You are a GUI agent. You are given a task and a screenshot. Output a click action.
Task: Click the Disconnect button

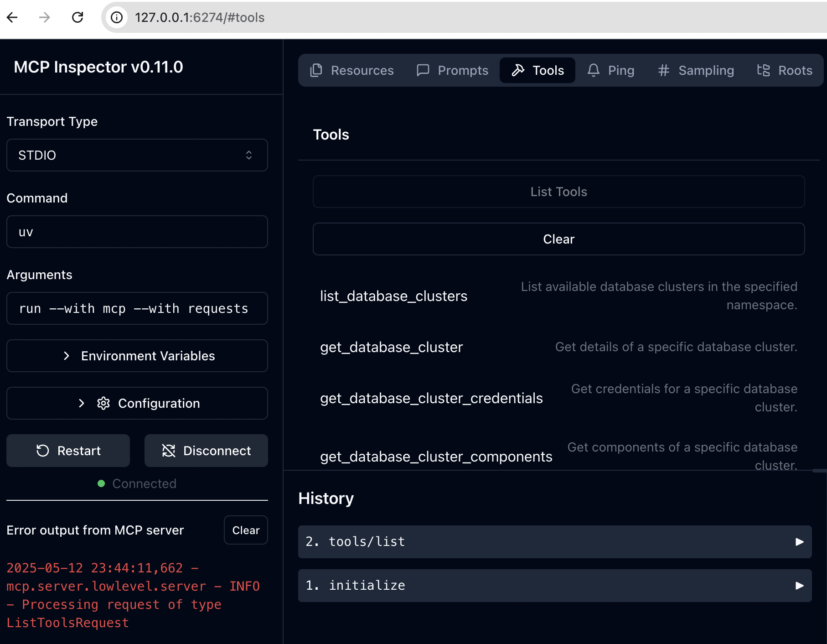click(206, 451)
